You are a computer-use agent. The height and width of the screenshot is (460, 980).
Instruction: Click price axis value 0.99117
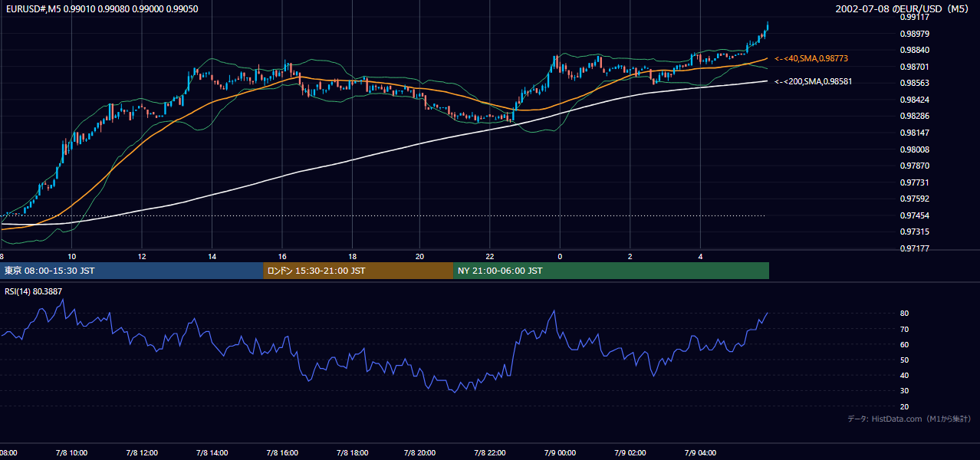(915, 17)
